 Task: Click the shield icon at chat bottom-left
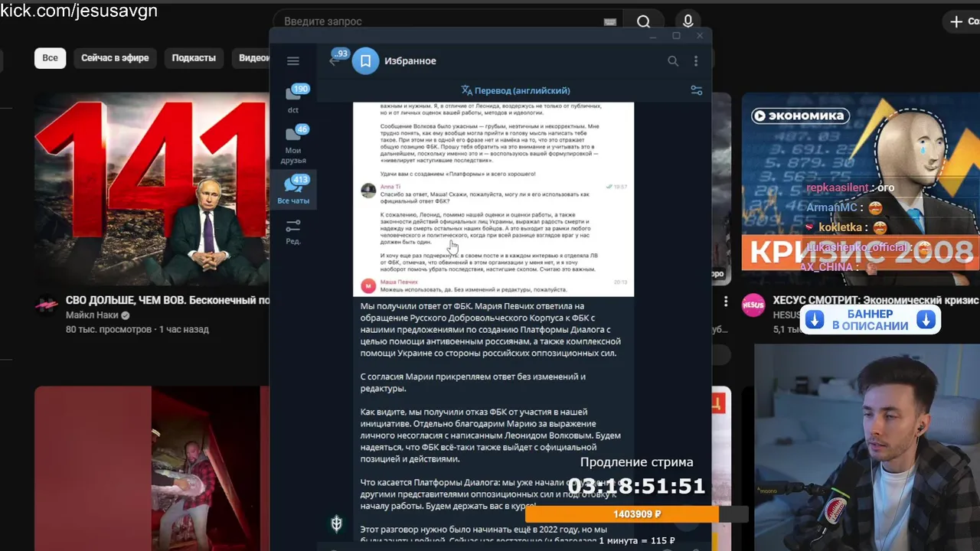(336, 524)
